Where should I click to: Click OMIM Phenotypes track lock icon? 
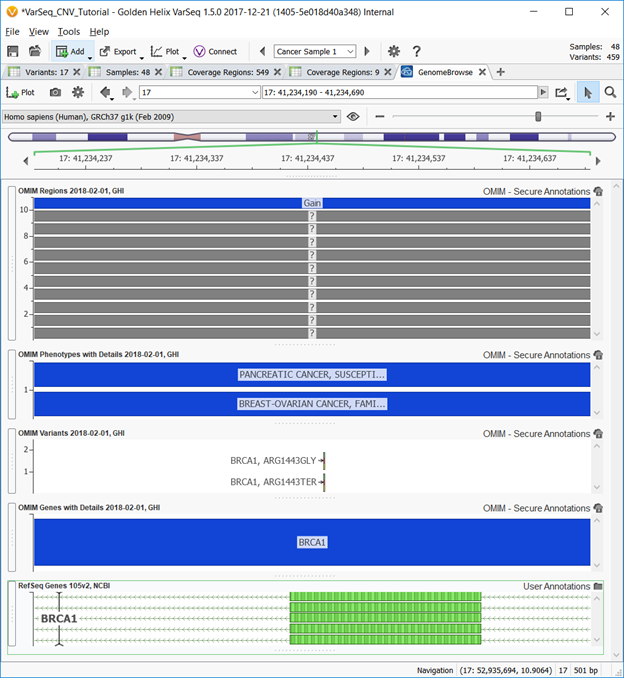[x=598, y=355]
